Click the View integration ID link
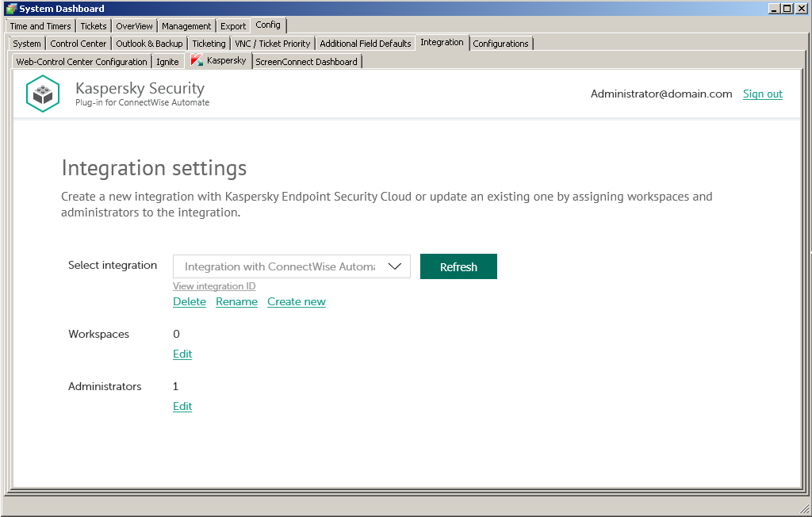 pyautogui.click(x=214, y=285)
